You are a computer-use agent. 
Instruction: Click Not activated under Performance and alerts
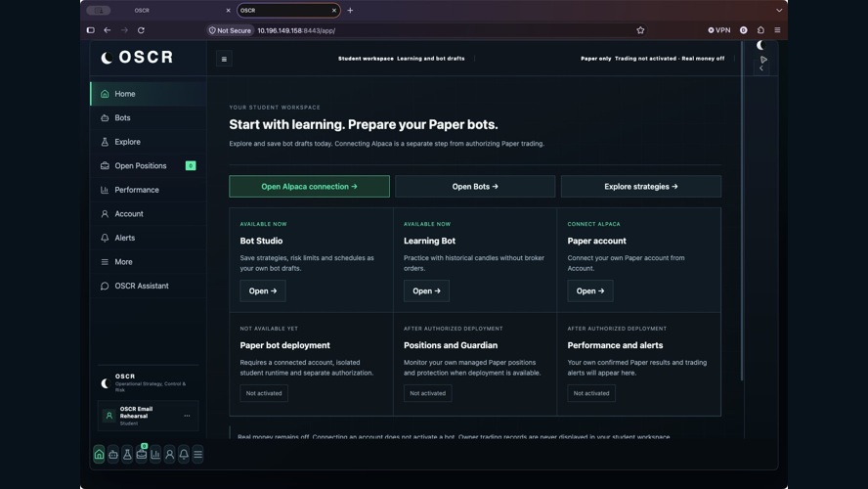click(x=591, y=393)
